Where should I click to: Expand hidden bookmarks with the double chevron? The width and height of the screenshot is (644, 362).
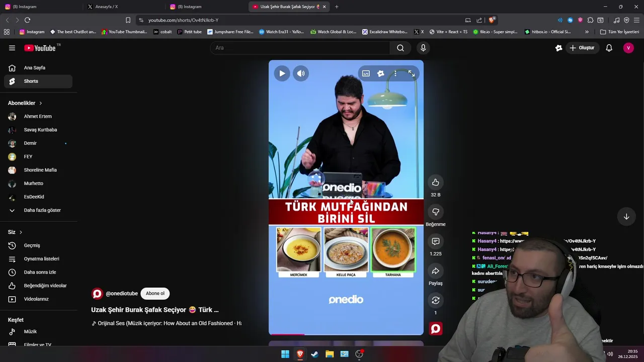point(587,32)
